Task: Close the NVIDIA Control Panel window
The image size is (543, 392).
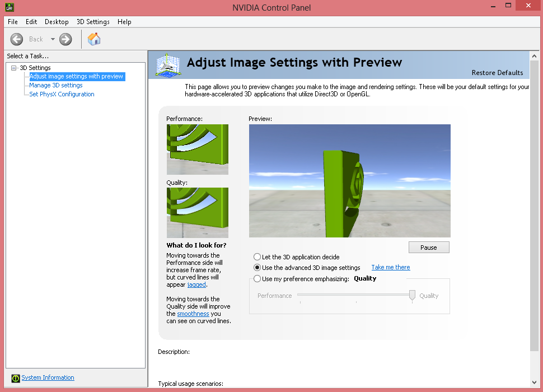Action: click(x=528, y=6)
